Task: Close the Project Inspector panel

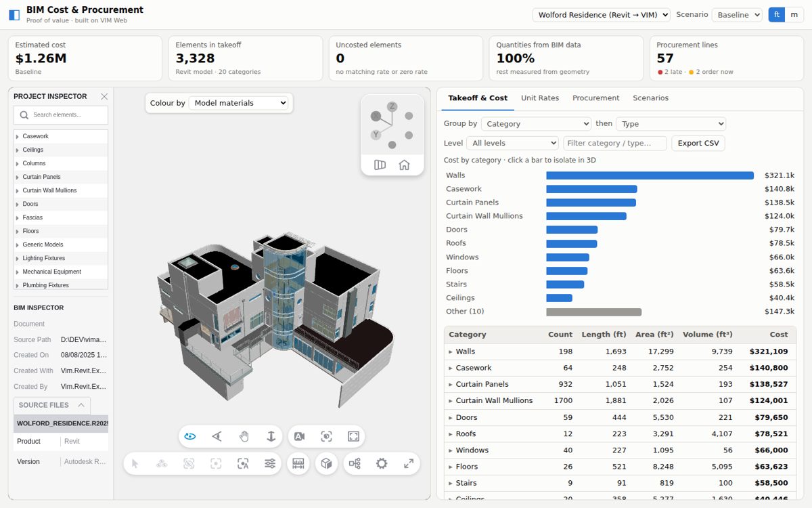Action: (x=104, y=97)
